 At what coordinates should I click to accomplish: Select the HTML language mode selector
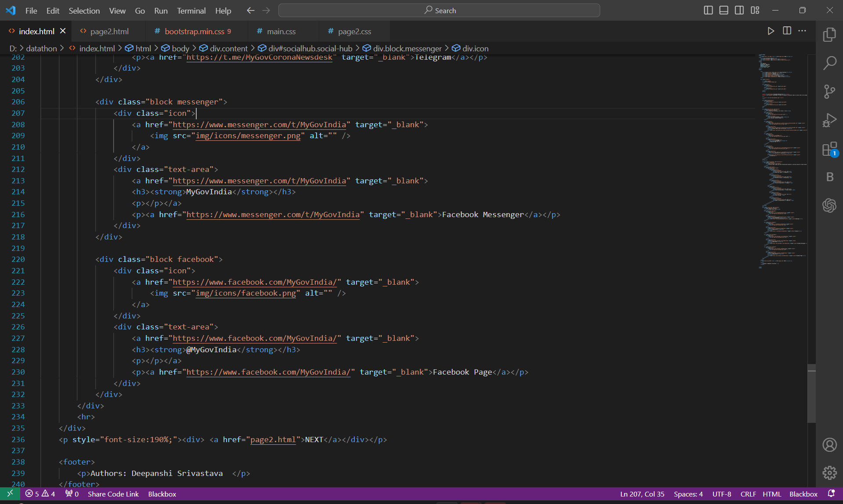[x=771, y=494]
